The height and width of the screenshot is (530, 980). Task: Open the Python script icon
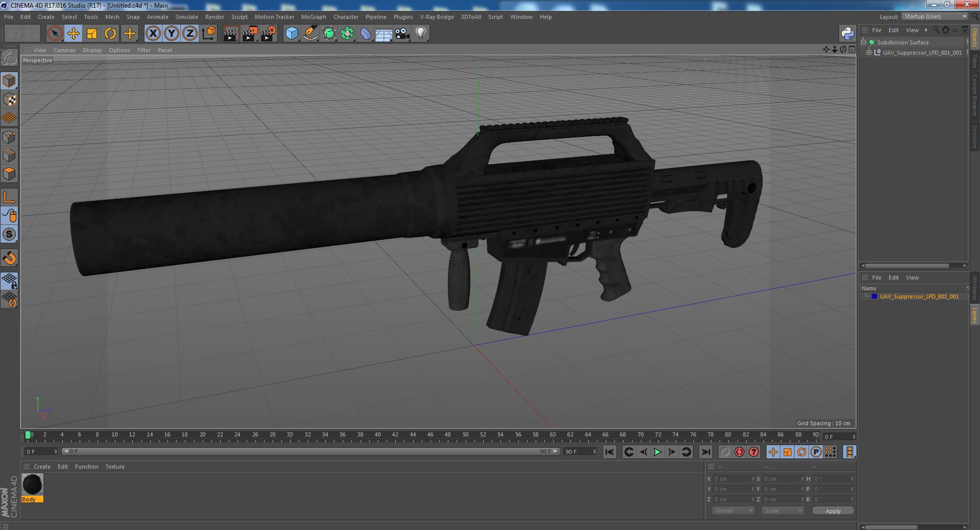click(x=847, y=34)
